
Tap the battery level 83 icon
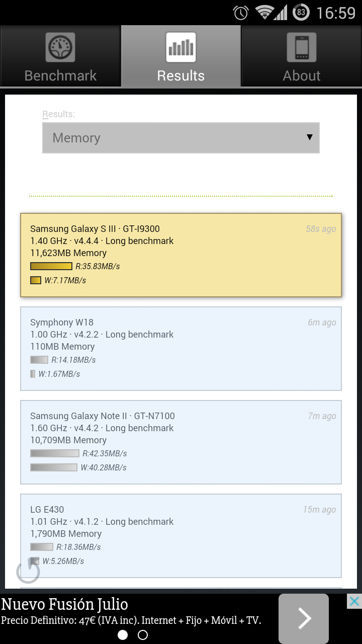pos(301,12)
